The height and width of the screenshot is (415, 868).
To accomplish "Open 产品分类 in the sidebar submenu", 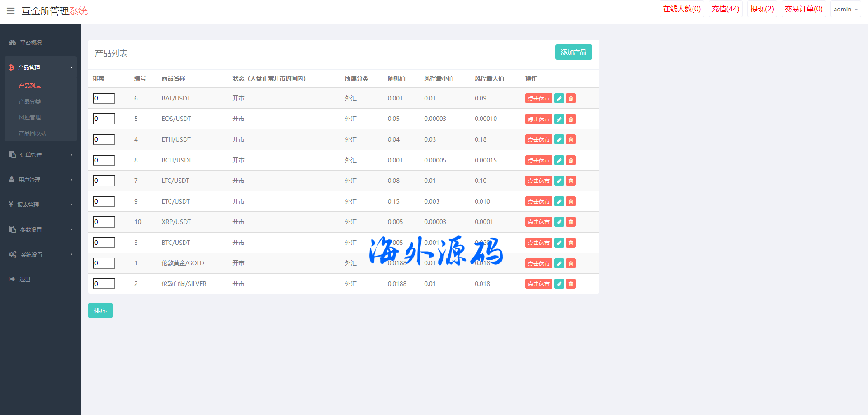I will coord(30,102).
